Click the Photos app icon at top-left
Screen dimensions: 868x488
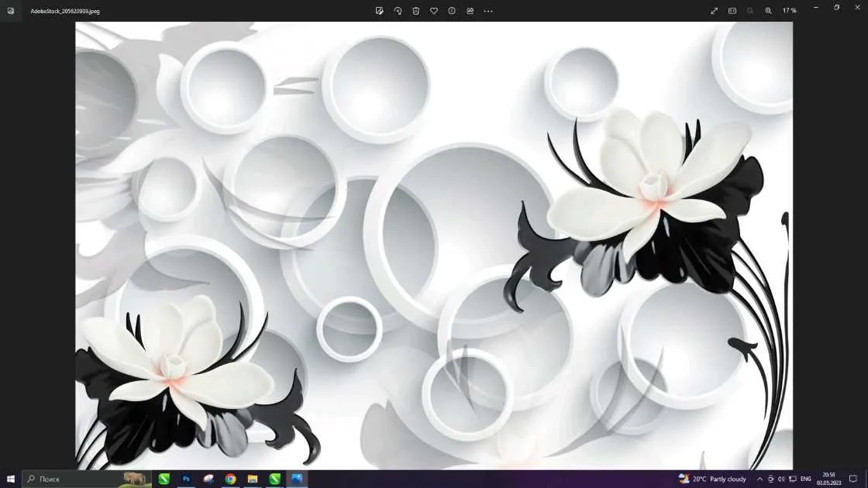[x=10, y=11]
